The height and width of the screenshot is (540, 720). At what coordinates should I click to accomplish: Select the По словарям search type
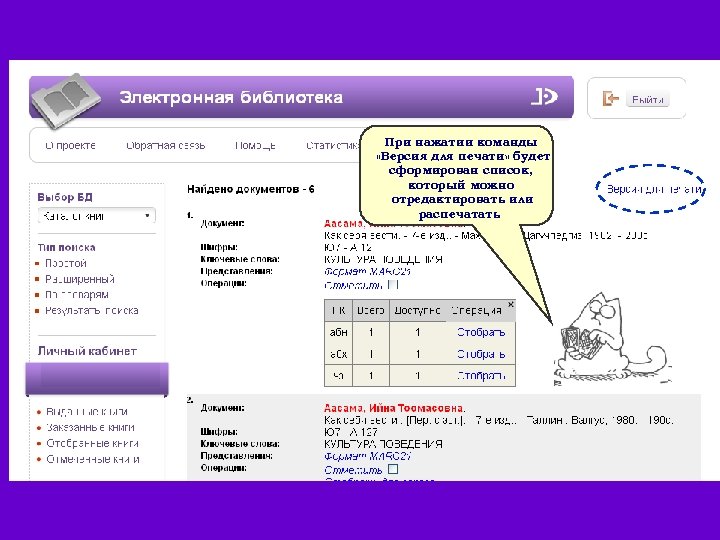pos(77,294)
